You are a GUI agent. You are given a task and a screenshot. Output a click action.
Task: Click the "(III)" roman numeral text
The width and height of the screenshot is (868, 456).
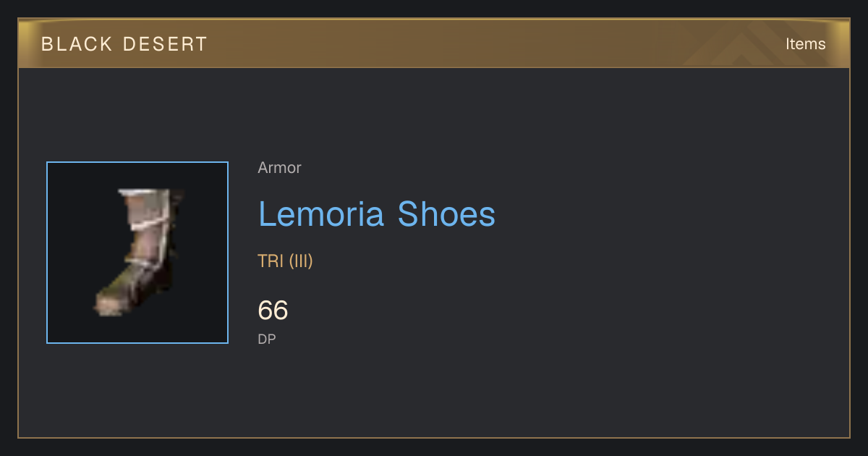pyautogui.click(x=301, y=261)
